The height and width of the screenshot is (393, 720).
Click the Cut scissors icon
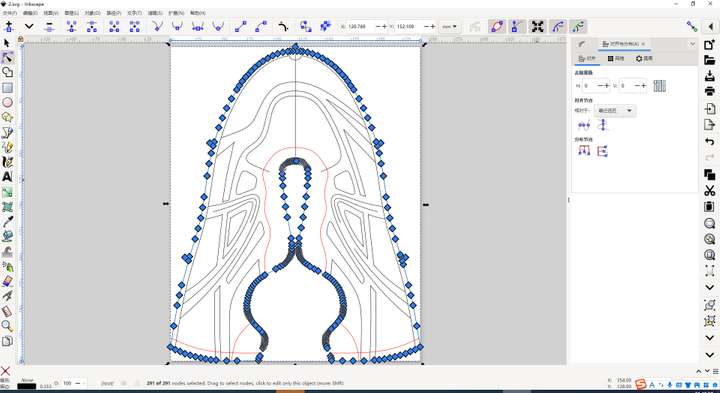(709, 190)
